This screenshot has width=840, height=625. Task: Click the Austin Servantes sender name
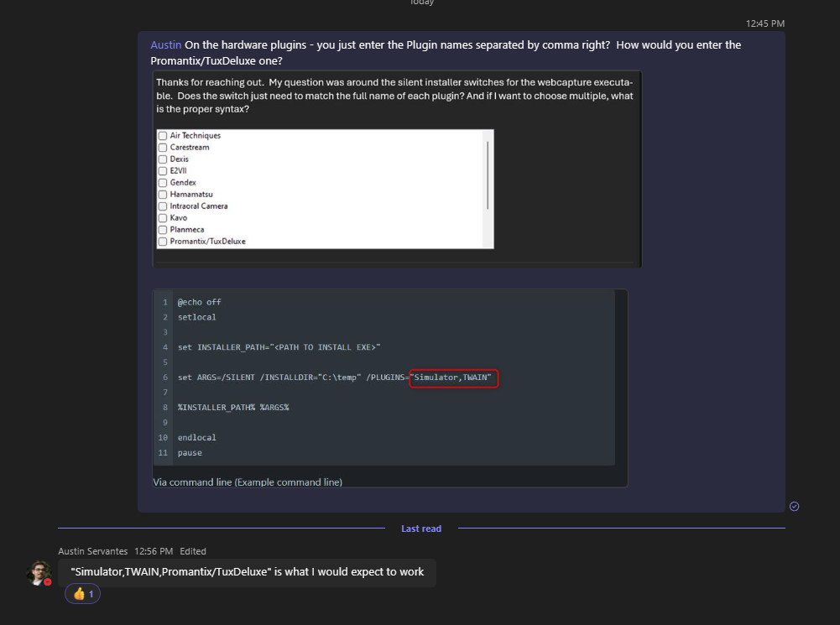pos(92,551)
